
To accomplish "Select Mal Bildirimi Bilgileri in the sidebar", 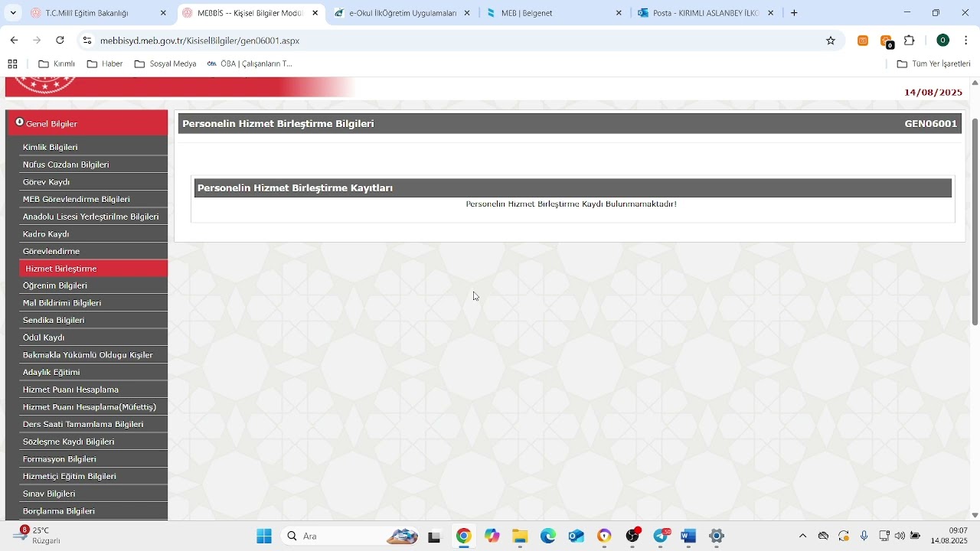I will pyautogui.click(x=93, y=303).
